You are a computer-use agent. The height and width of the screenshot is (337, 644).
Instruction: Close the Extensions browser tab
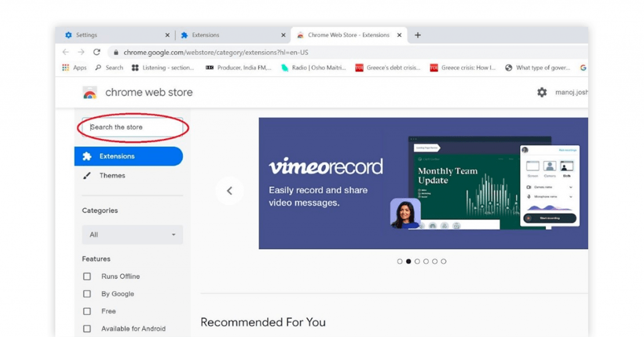click(x=283, y=35)
